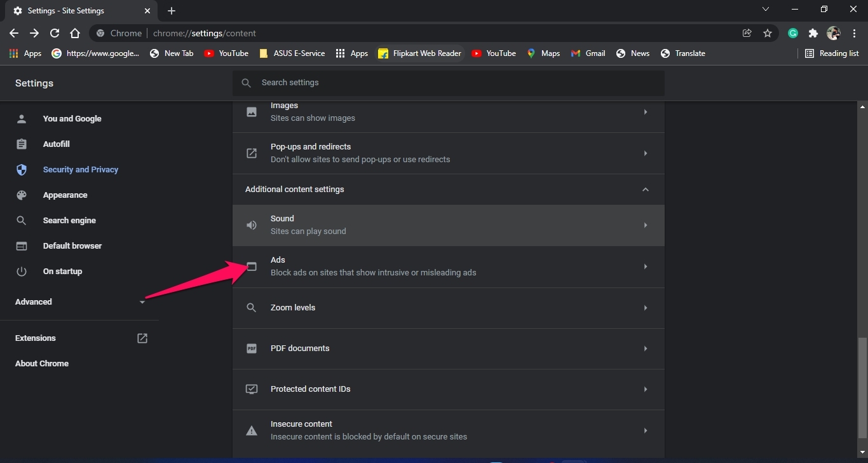The width and height of the screenshot is (868, 463).
Task: Click the Search settings field
Action: pyautogui.click(x=449, y=83)
